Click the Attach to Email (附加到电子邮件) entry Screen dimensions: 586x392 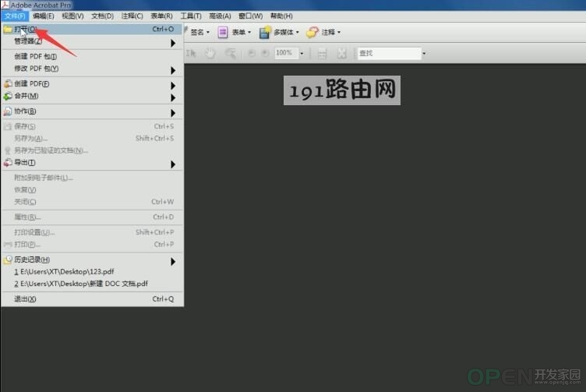92,178
